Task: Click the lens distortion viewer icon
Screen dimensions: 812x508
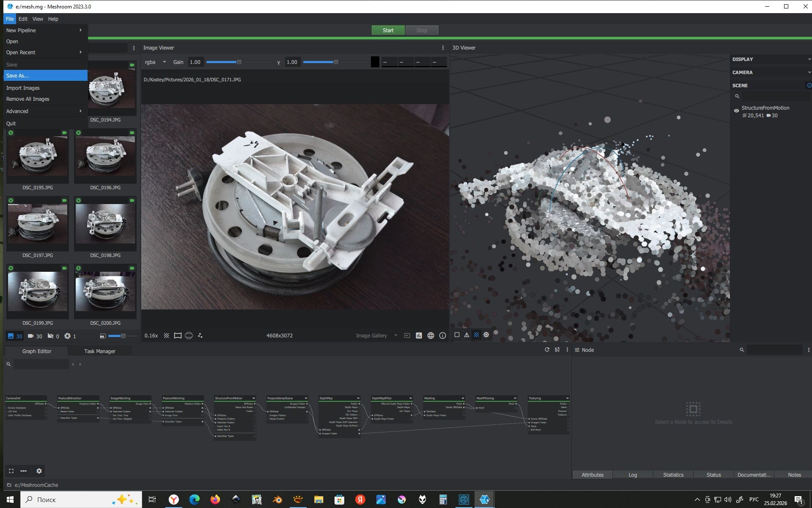Action: tap(178, 336)
